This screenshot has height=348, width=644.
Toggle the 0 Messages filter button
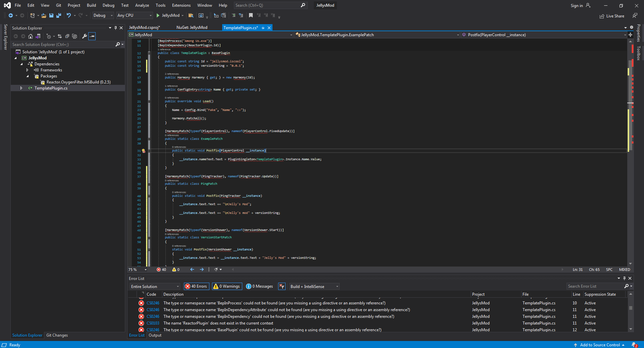coord(259,286)
